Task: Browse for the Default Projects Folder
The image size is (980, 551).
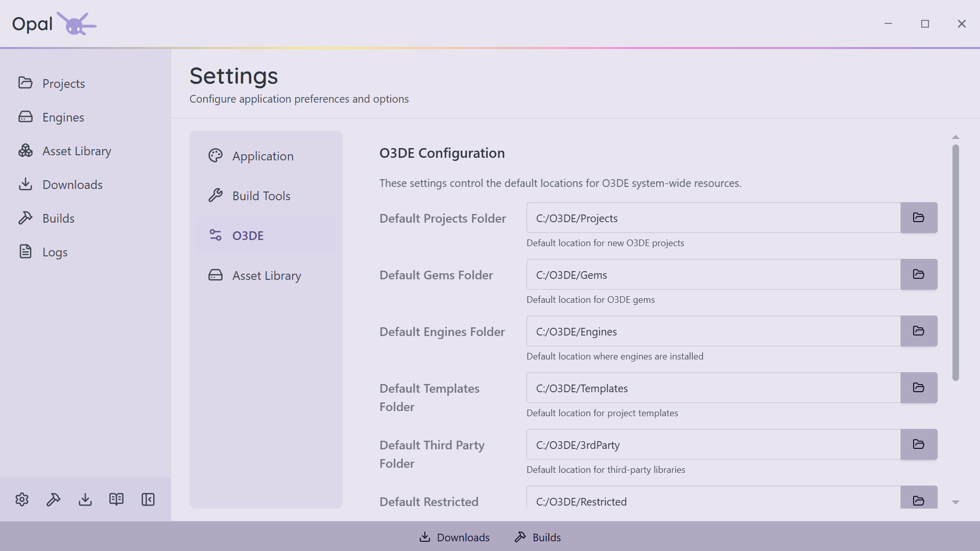Action: pos(919,218)
